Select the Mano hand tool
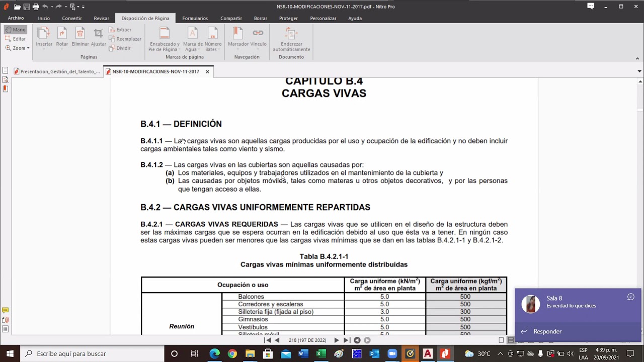The width and height of the screenshot is (644, 362). 16,30
